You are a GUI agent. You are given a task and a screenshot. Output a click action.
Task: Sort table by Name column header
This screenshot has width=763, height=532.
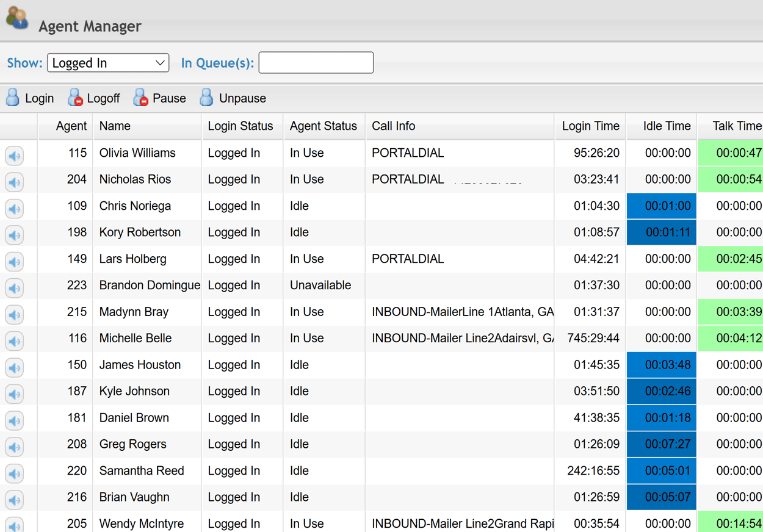click(115, 126)
